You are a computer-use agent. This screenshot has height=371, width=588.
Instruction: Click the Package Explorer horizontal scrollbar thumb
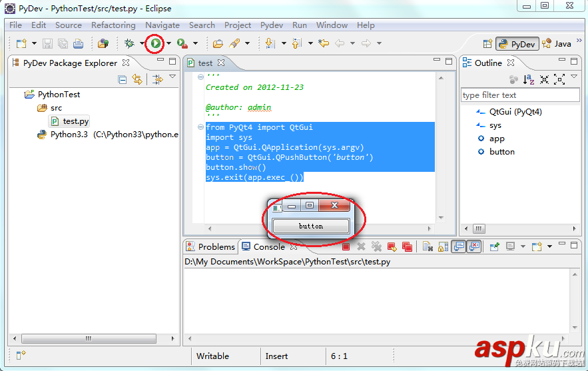(89, 338)
